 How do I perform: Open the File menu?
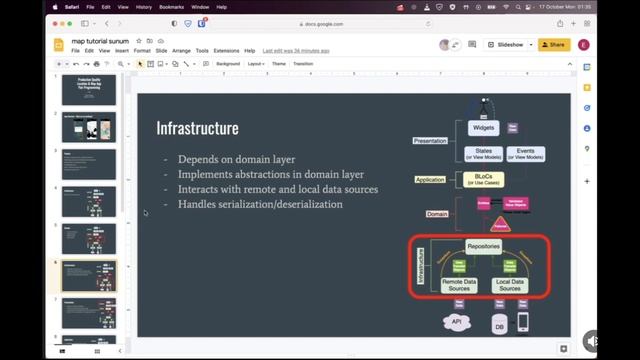pyautogui.click(x=76, y=51)
